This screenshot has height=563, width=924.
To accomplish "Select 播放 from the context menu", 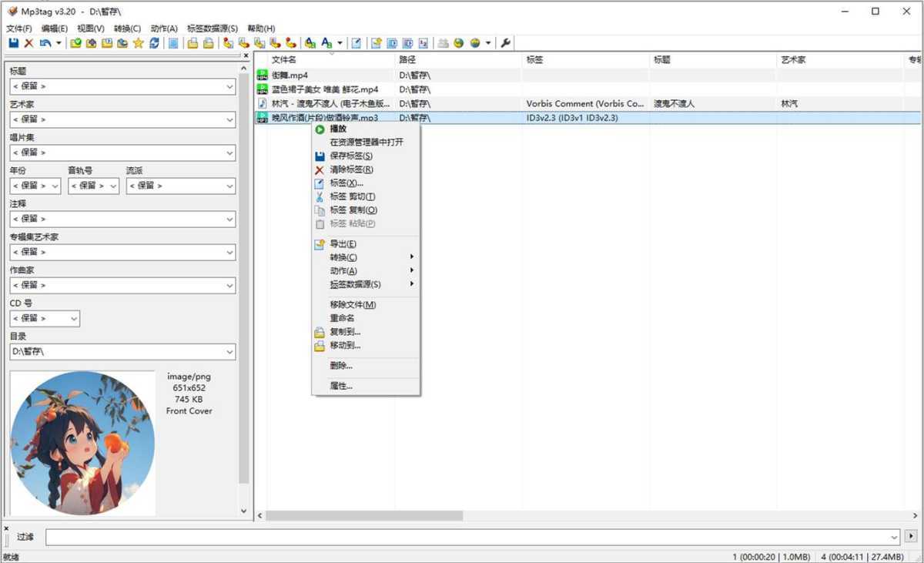I will (337, 129).
